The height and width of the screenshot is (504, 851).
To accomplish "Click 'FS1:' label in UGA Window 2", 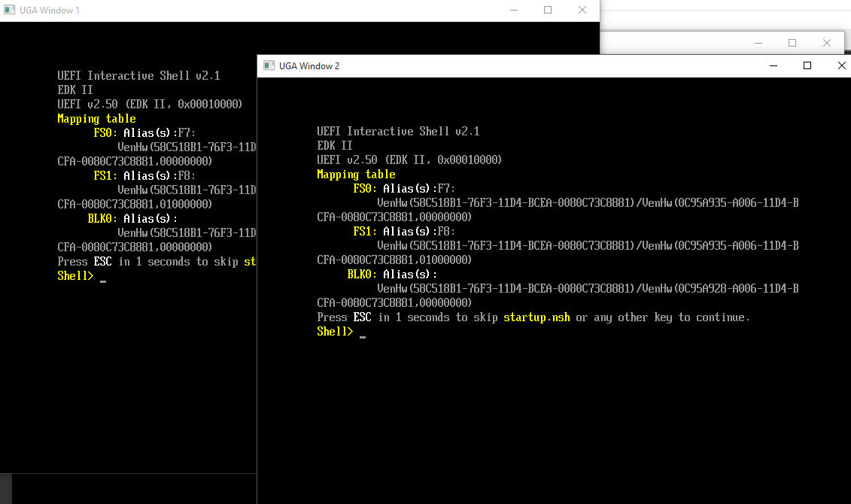I will pyautogui.click(x=365, y=231).
